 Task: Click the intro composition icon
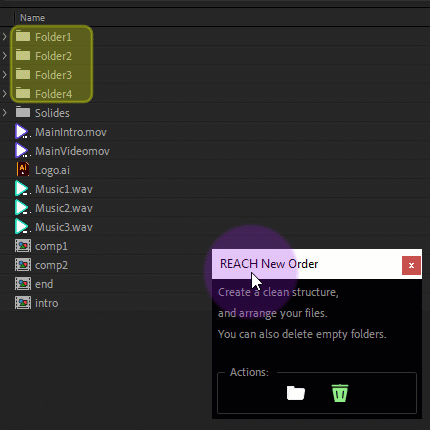[23, 303]
